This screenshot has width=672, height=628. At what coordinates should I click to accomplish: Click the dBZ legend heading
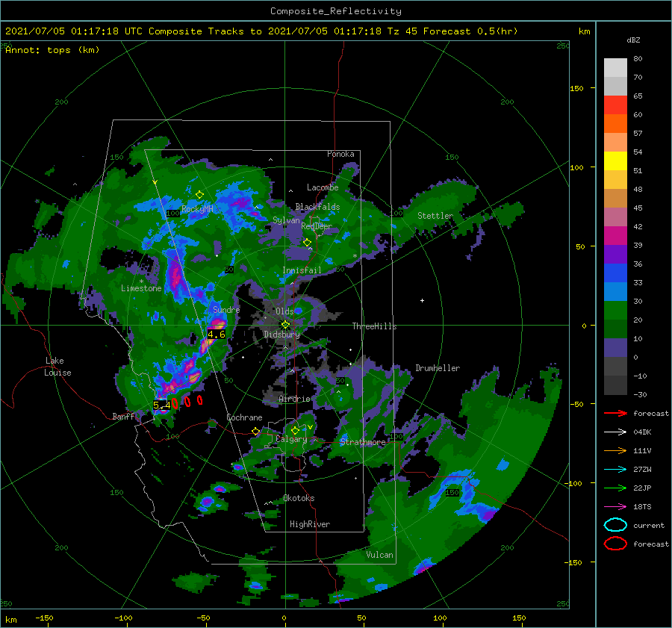click(x=633, y=40)
